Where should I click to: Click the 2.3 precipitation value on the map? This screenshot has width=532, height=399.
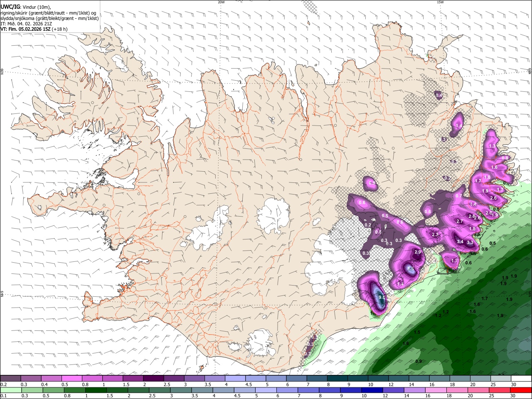[x=435, y=234]
